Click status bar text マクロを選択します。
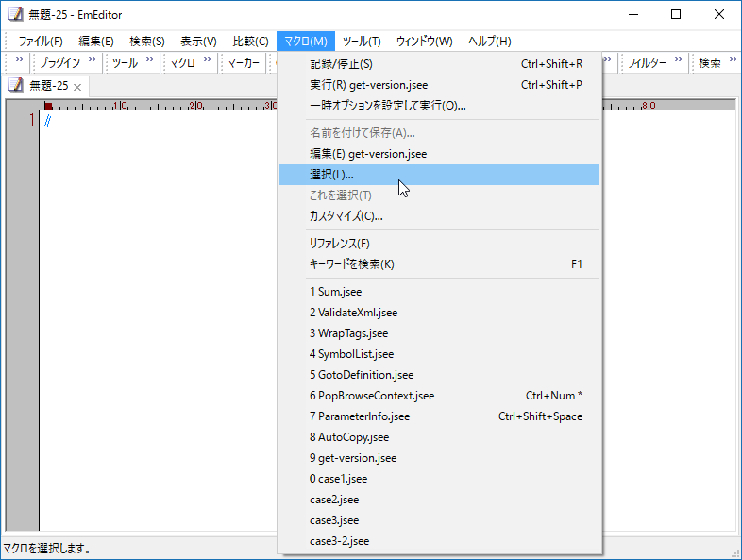 (x=47, y=549)
